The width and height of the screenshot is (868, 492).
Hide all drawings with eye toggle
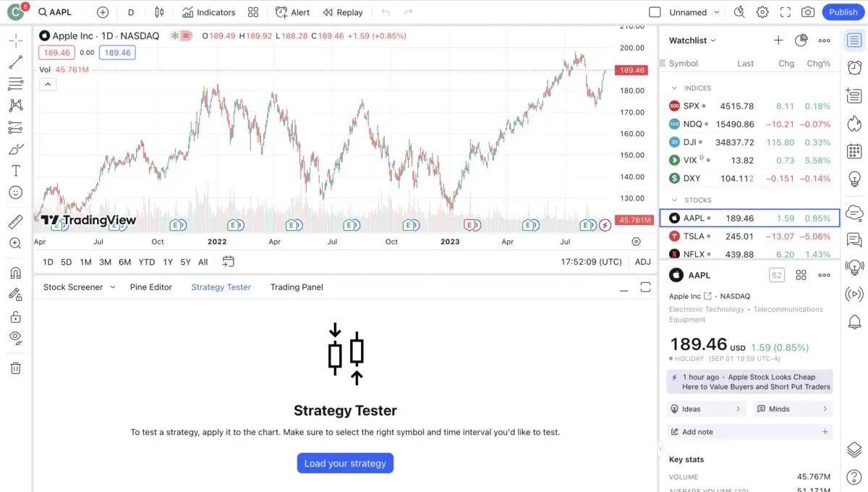[x=16, y=338]
